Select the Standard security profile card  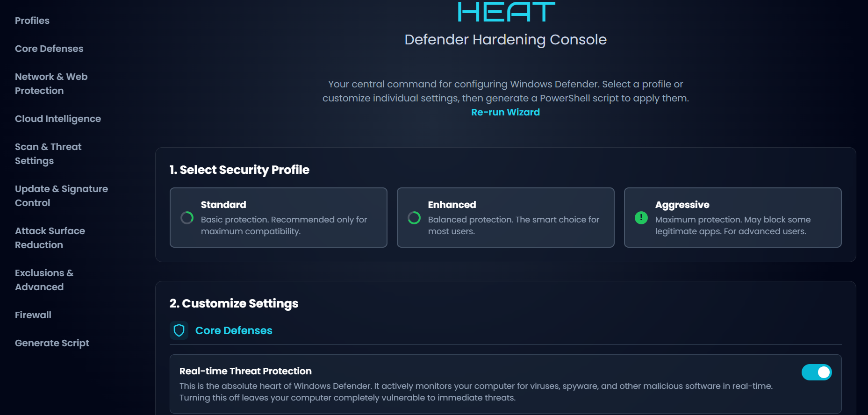(x=278, y=217)
